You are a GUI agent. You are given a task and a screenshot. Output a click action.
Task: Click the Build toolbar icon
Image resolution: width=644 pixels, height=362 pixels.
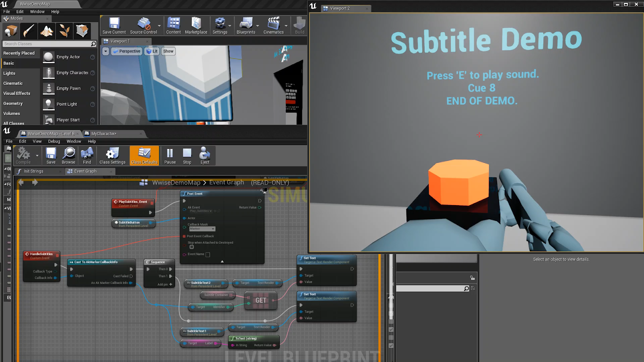(300, 26)
